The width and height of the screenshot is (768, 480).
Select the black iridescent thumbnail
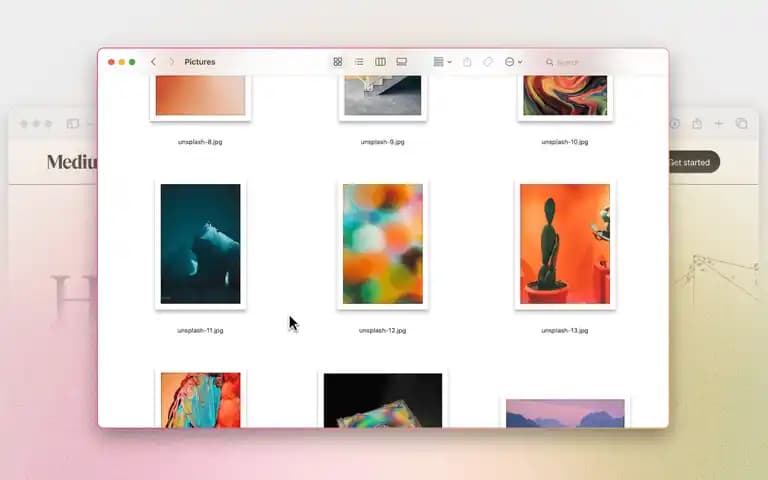click(383, 400)
